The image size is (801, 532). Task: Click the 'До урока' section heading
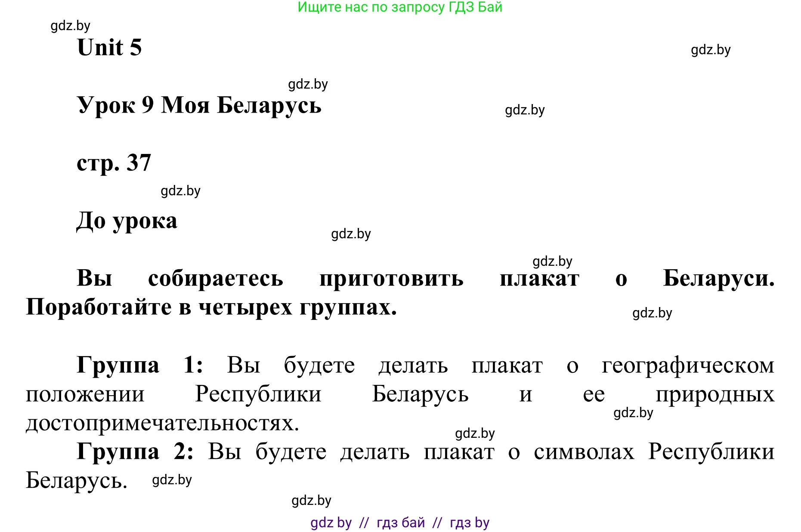(x=126, y=220)
